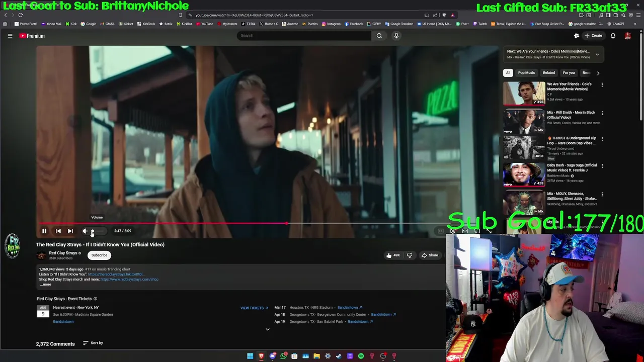Subscribe to Red Clay Strays
644x362 pixels.
click(99, 255)
